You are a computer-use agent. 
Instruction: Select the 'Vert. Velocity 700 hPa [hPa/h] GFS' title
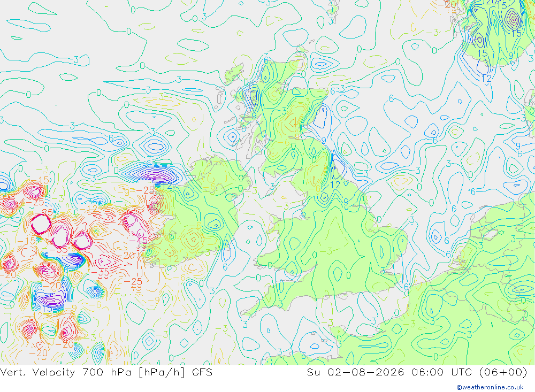tap(106, 372)
